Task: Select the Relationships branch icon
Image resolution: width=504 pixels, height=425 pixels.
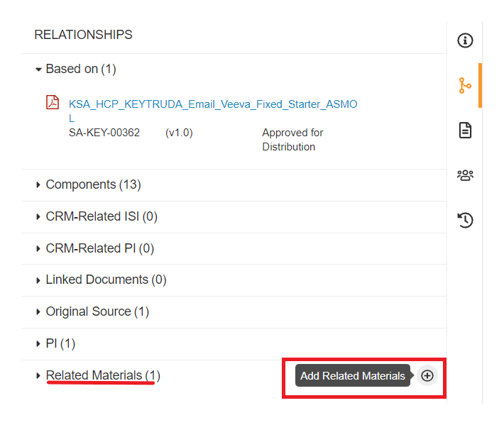Action: point(465,85)
